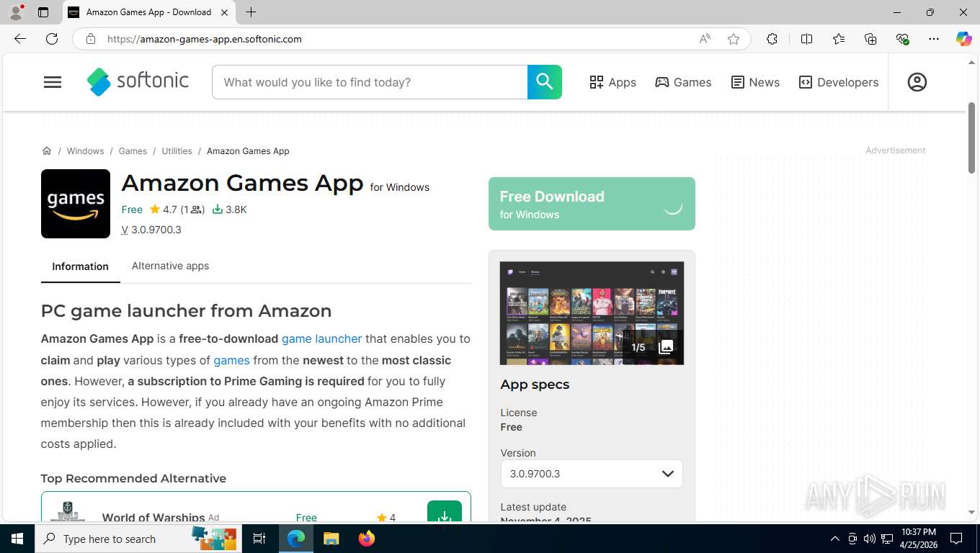Open the Games navigation menu
980x553 pixels.
point(683,82)
